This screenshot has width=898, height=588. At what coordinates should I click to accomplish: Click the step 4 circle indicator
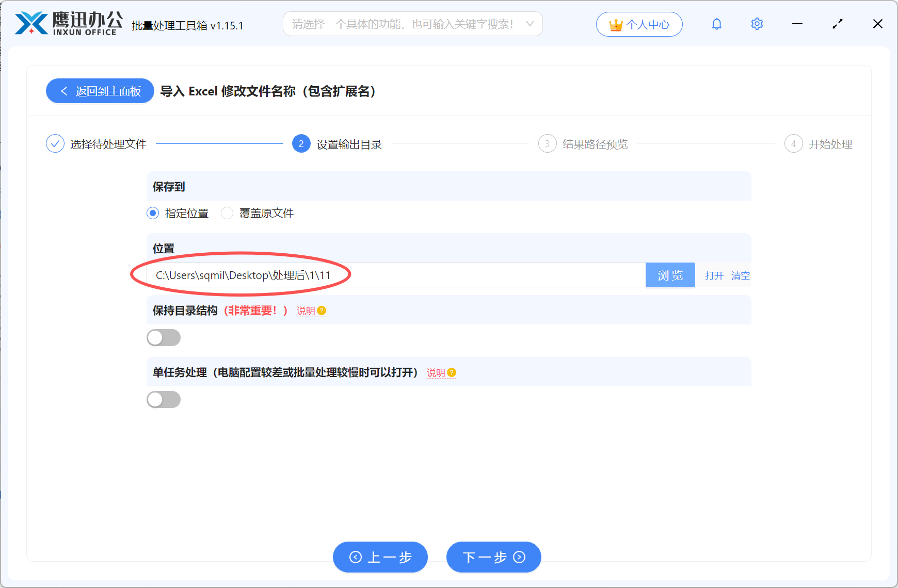794,143
